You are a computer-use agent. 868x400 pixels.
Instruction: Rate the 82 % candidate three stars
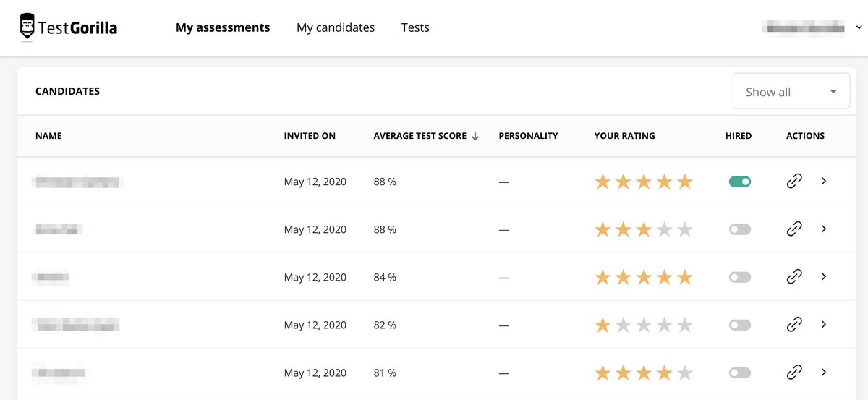(644, 325)
